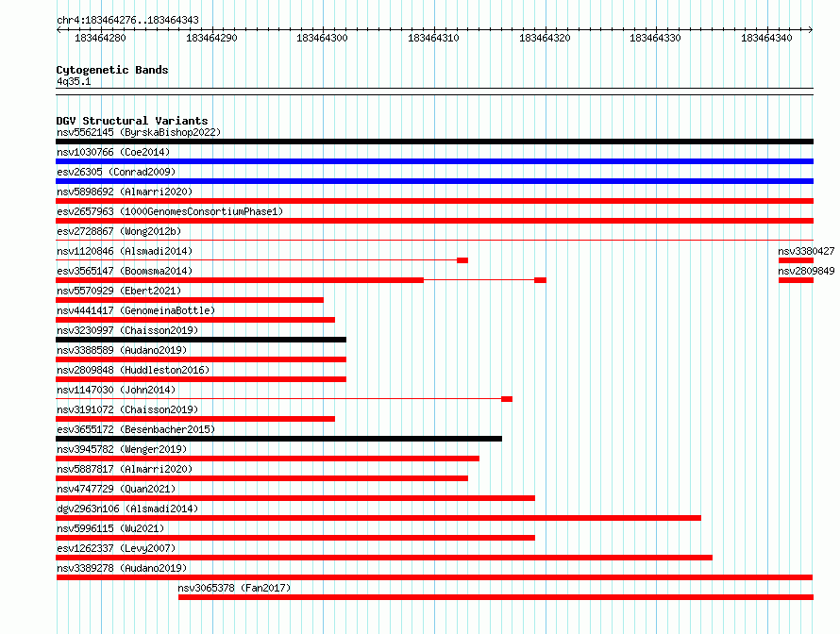Select the red bar under nsv4747729
840x634 pixels.
click(x=295, y=498)
